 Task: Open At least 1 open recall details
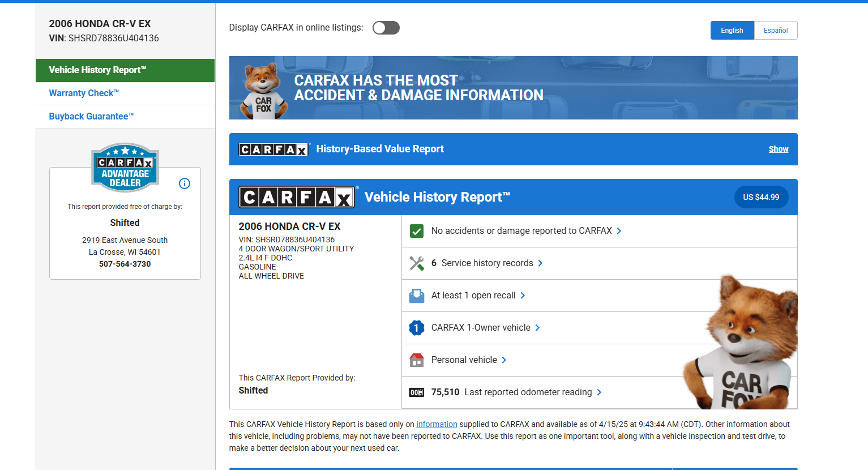(x=473, y=296)
